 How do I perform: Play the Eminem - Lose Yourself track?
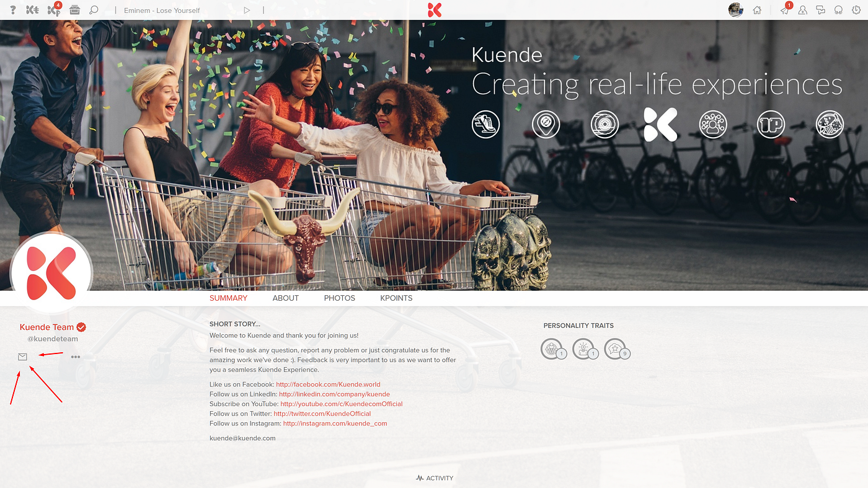coord(247,10)
